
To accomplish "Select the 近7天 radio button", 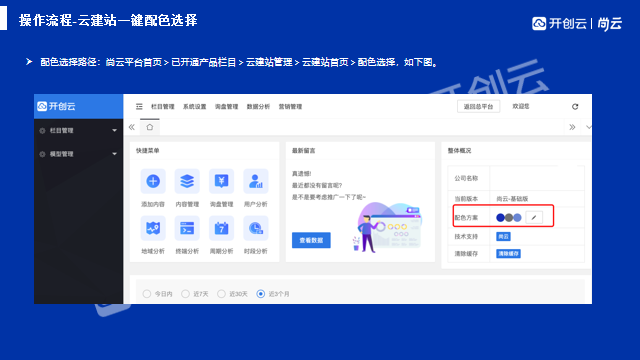I will (185, 294).
